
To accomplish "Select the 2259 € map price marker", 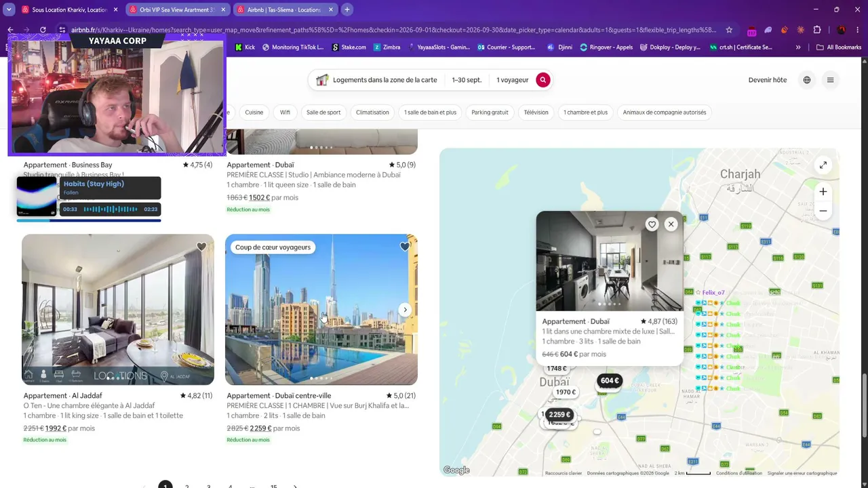I will [559, 415].
